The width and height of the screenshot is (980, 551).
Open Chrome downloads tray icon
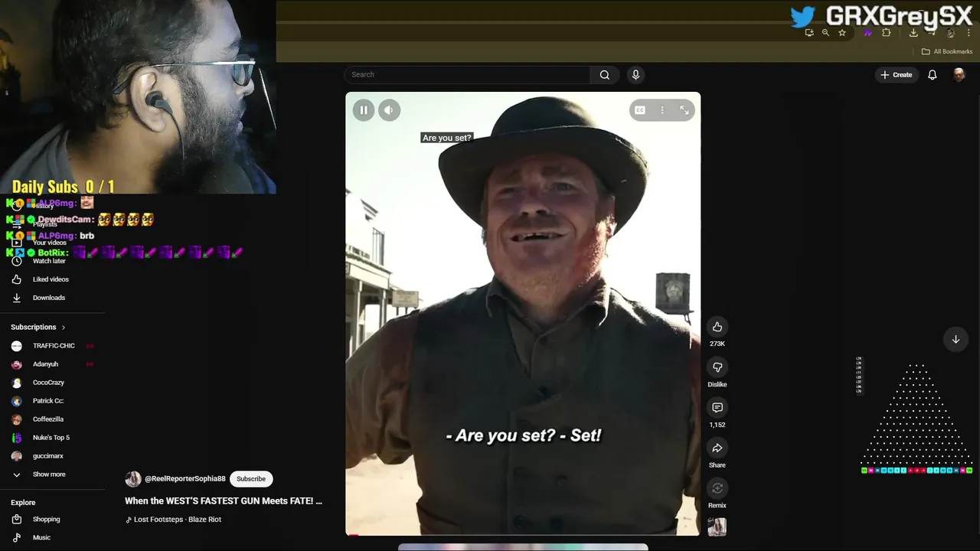[x=913, y=33]
